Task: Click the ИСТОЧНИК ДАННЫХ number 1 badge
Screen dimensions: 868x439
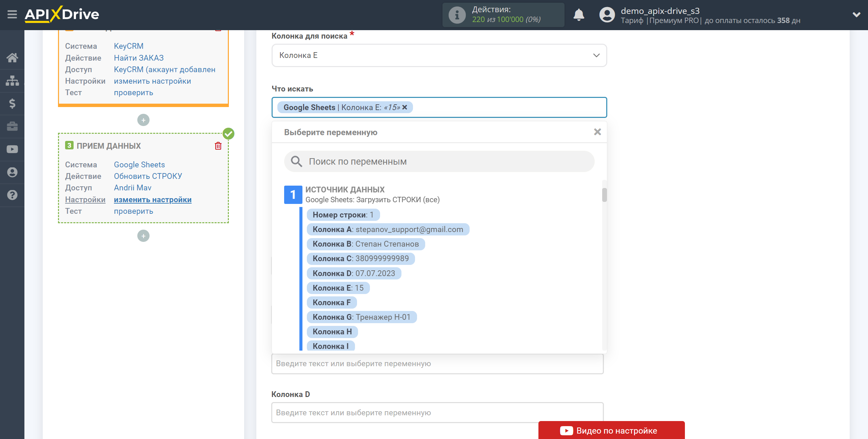Action: 293,194
